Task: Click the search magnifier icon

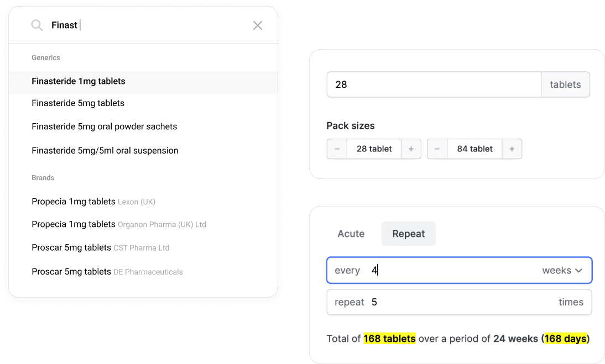Action: [37, 25]
